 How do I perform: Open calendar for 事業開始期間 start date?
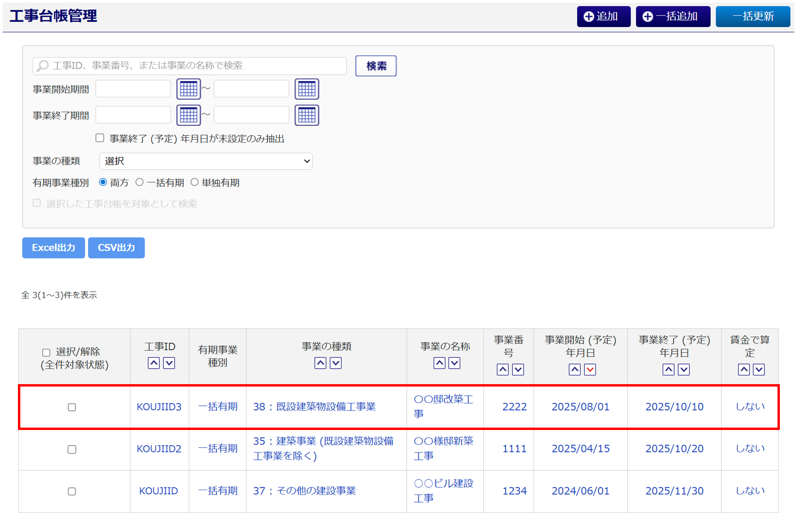click(x=188, y=89)
